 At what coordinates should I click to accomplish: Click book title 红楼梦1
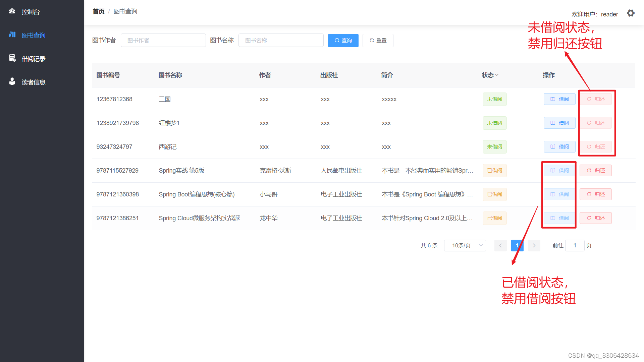pos(169,123)
